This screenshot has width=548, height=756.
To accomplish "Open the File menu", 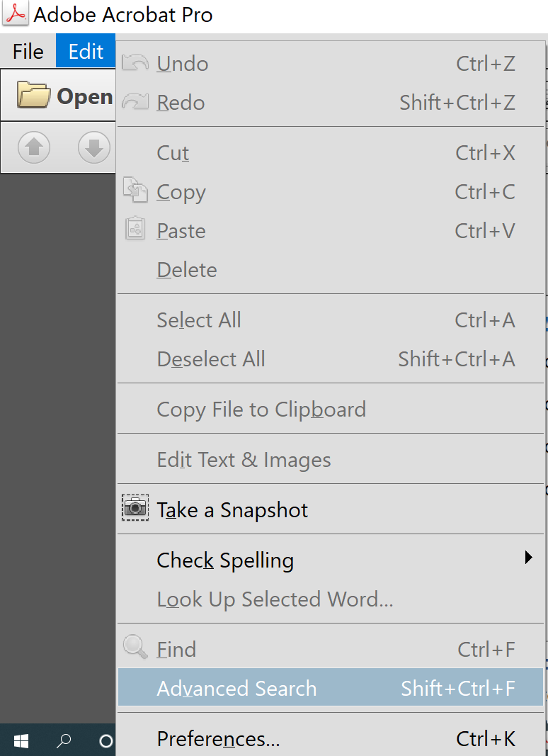I will [28, 52].
